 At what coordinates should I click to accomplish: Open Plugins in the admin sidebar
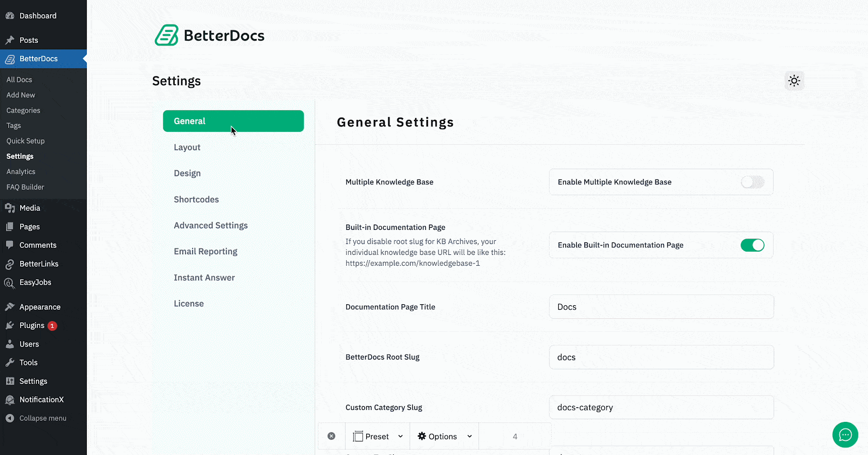[32, 325]
